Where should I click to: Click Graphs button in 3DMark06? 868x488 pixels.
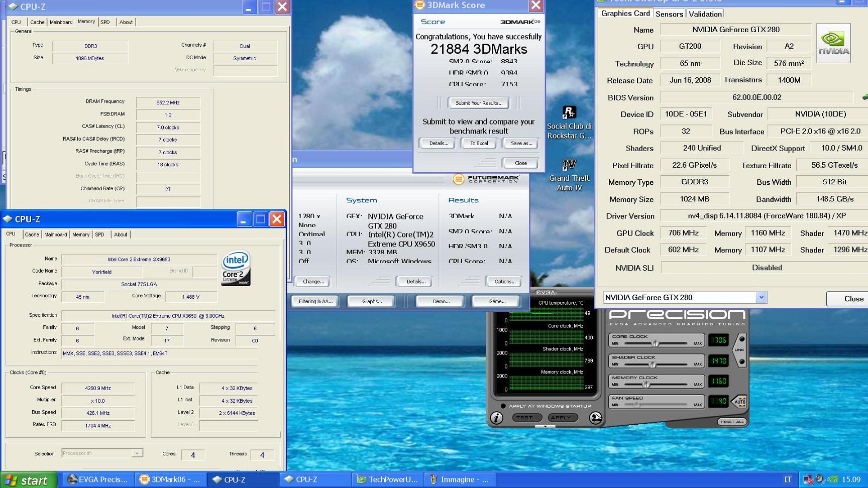(x=372, y=301)
